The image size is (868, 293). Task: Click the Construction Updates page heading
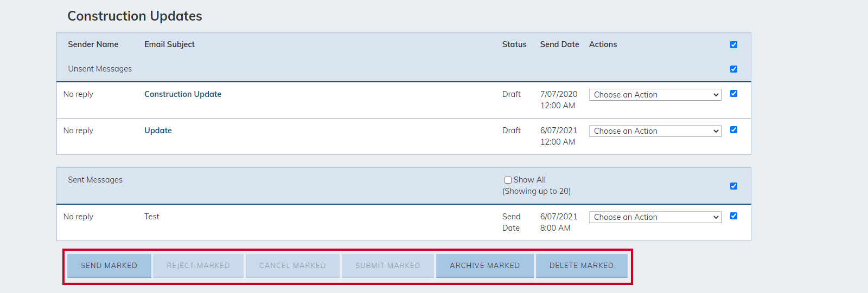tap(135, 16)
